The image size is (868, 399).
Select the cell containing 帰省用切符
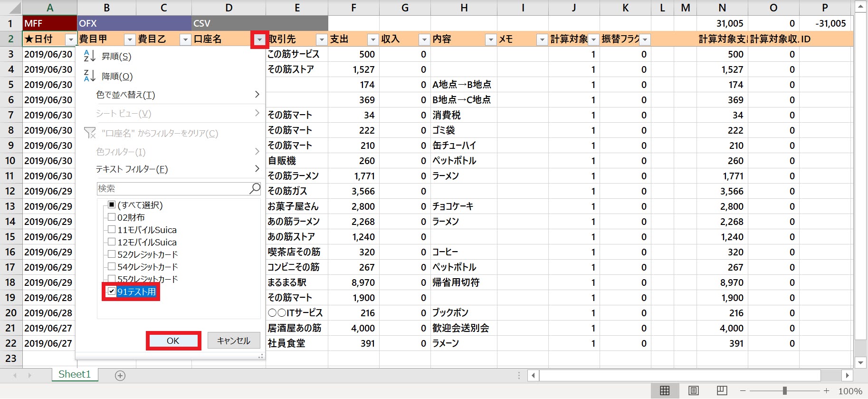pos(464,282)
